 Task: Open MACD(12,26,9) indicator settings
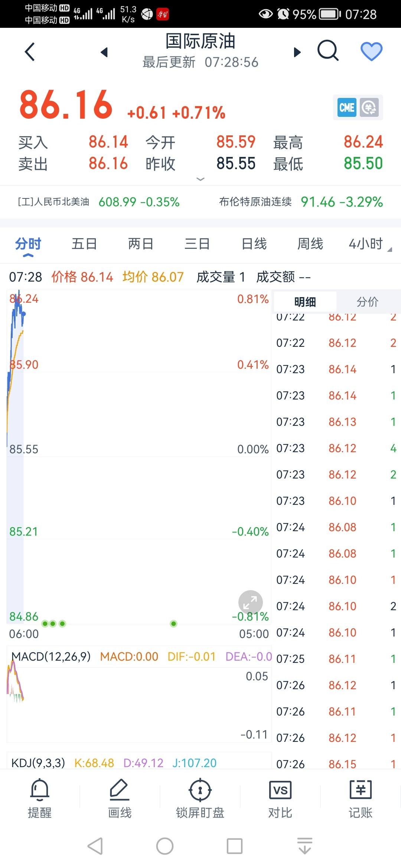[51, 657]
